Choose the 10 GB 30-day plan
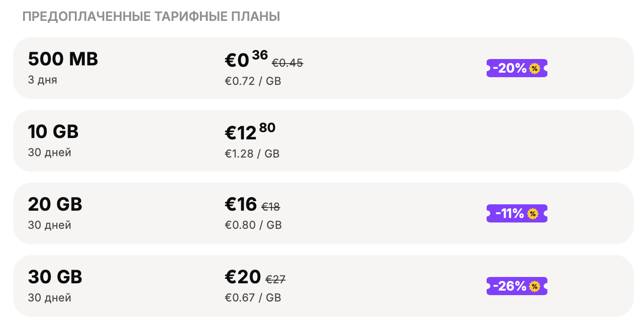Screen dimensions: 644x326 pyautogui.click(x=53, y=132)
